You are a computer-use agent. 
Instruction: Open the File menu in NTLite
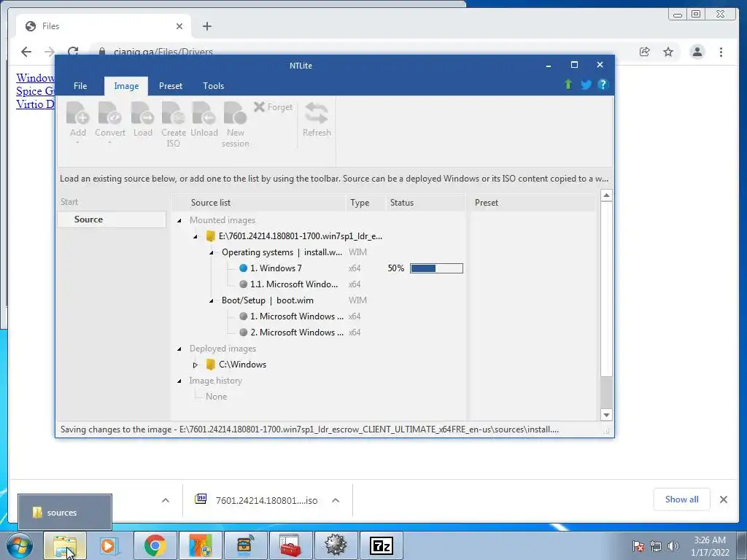[80, 86]
